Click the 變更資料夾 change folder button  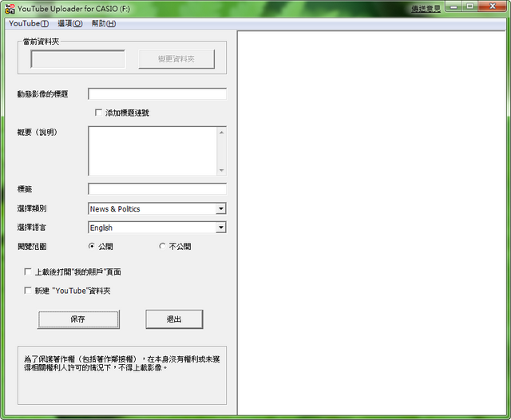point(176,59)
